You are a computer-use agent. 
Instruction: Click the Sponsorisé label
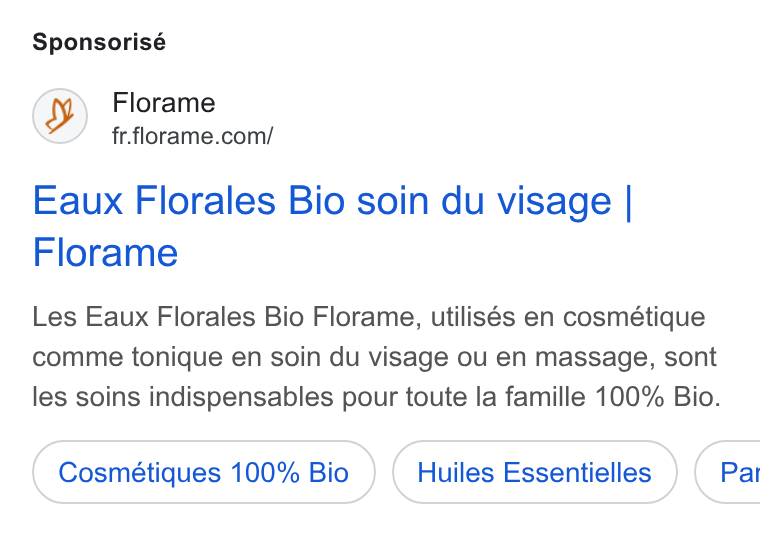[99, 42]
